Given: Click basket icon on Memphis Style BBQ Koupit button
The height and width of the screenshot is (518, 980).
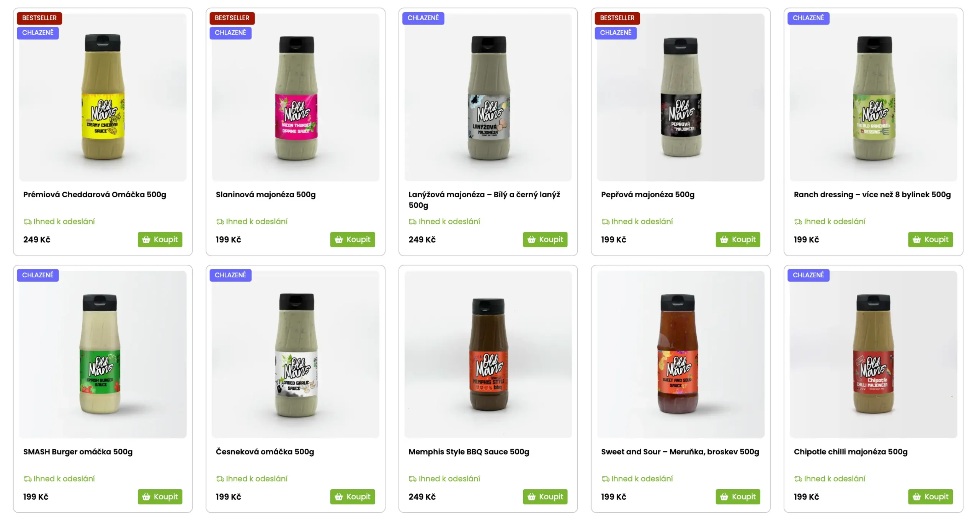Looking at the screenshot, I should pyautogui.click(x=531, y=497).
